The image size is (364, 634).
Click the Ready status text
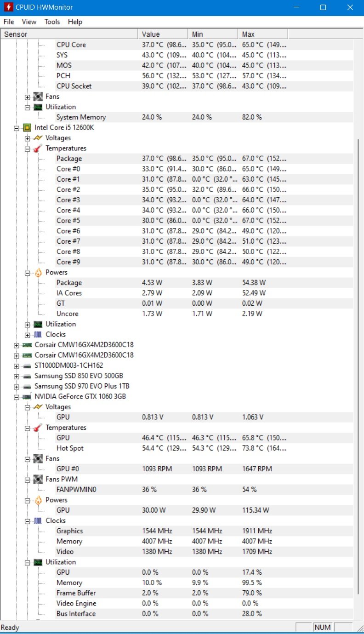pyautogui.click(x=10, y=627)
